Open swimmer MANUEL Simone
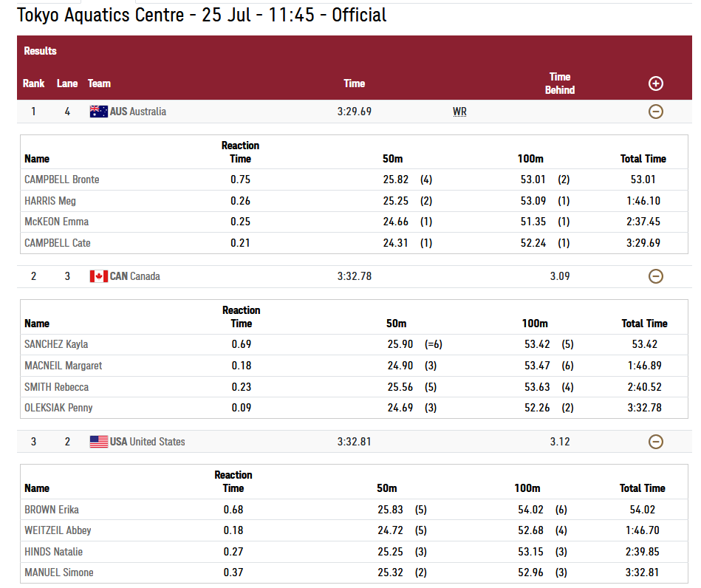Screen dimensions: 701x588 coord(59,572)
